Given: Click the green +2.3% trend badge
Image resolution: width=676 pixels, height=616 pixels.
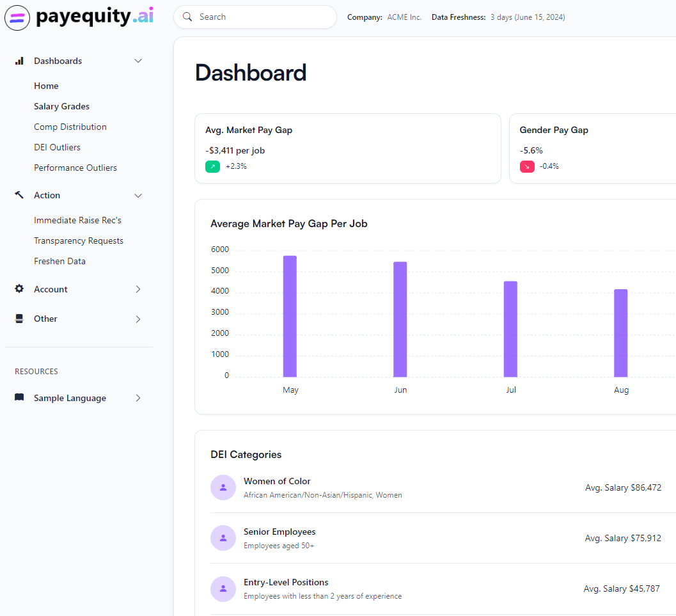Looking at the screenshot, I should click(x=212, y=166).
